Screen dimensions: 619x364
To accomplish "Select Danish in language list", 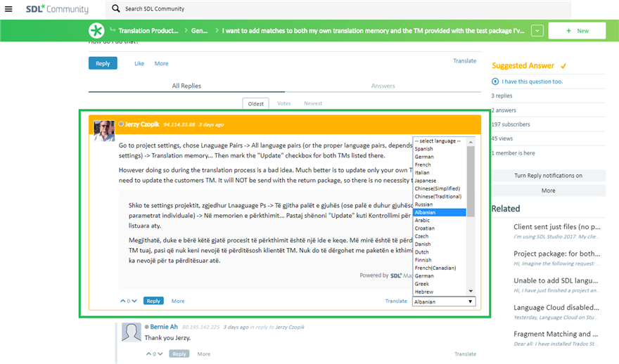I will coord(423,244).
